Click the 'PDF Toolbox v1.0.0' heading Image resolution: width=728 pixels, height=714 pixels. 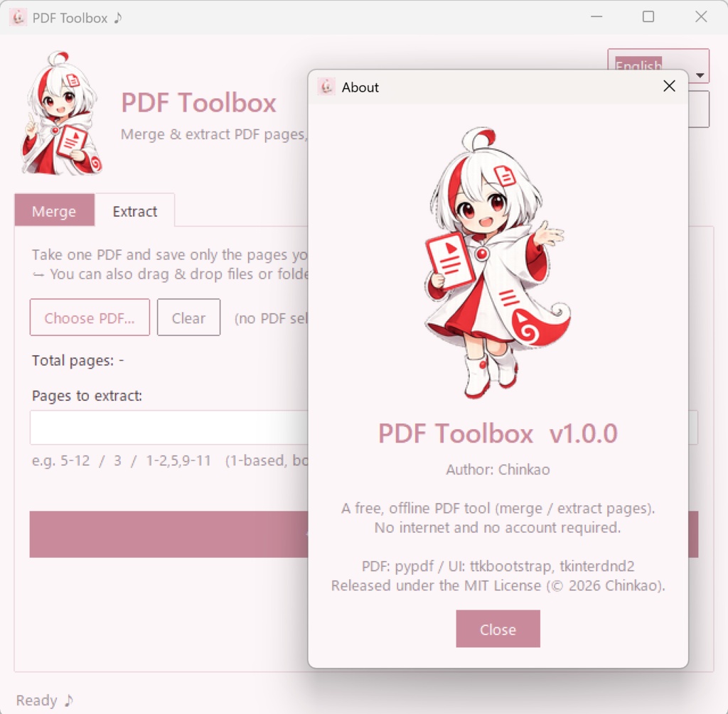click(x=498, y=434)
